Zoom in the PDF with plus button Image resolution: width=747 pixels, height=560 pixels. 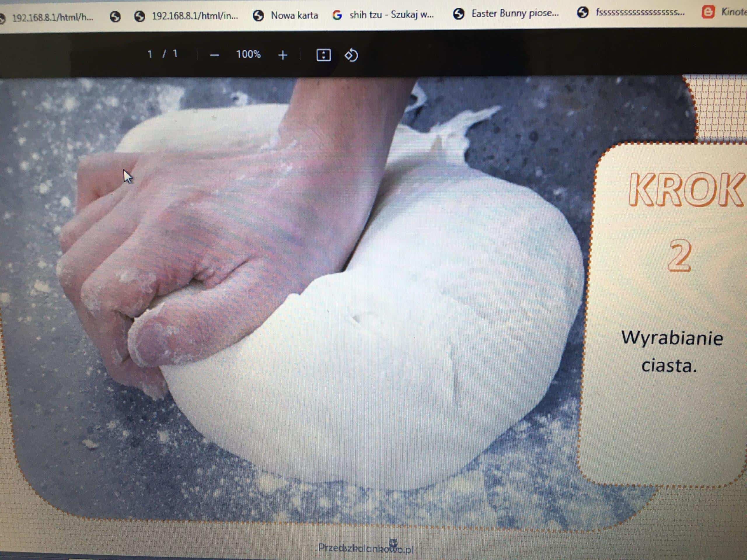click(283, 55)
